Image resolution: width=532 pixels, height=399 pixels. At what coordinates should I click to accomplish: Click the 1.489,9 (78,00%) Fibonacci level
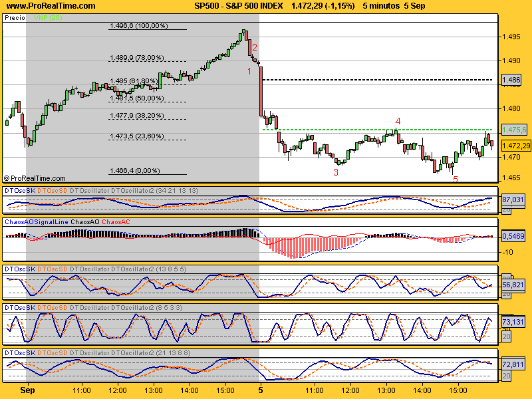(136, 58)
